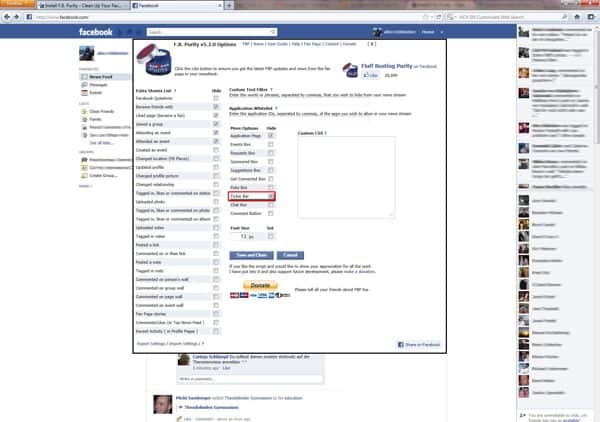Toggle the Events Box hide checkbox
The height and width of the screenshot is (422, 600).
pyautogui.click(x=271, y=144)
